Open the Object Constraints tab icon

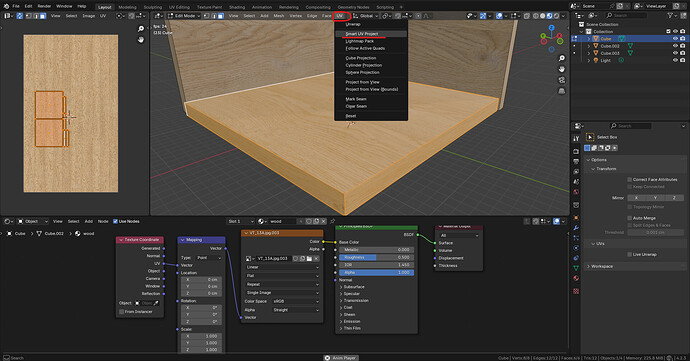[x=576, y=258]
